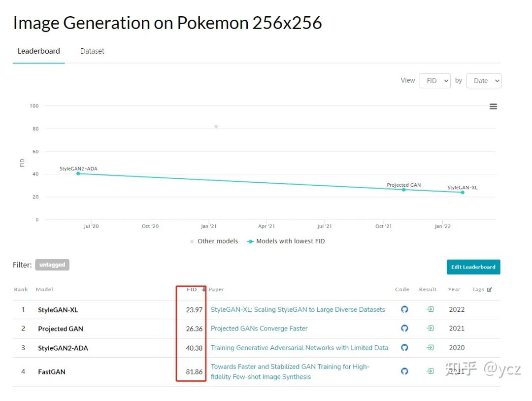Click the year 2020 cell
The height and width of the screenshot is (401, 532).
pyautogui.click(x=457, y=348)
